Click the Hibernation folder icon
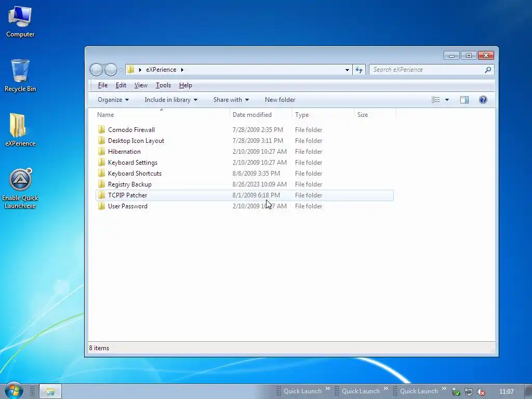 [101, 151]
